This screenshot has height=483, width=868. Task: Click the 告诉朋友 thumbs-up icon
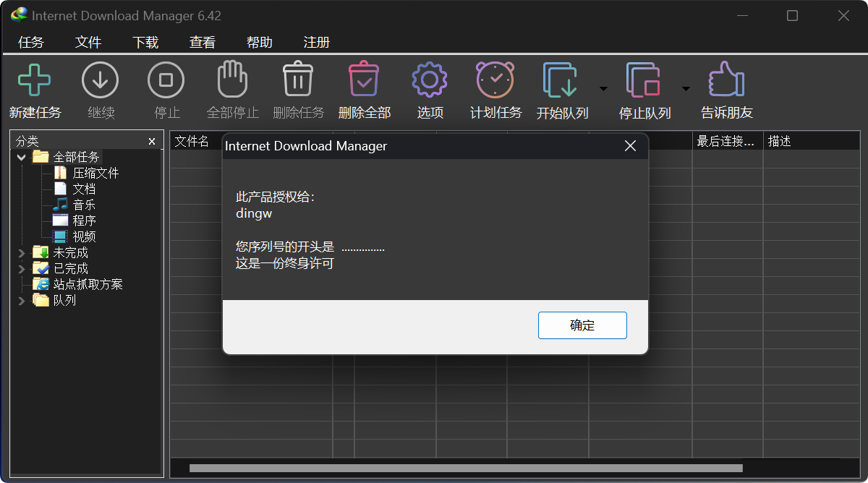[x=726, y=80]
